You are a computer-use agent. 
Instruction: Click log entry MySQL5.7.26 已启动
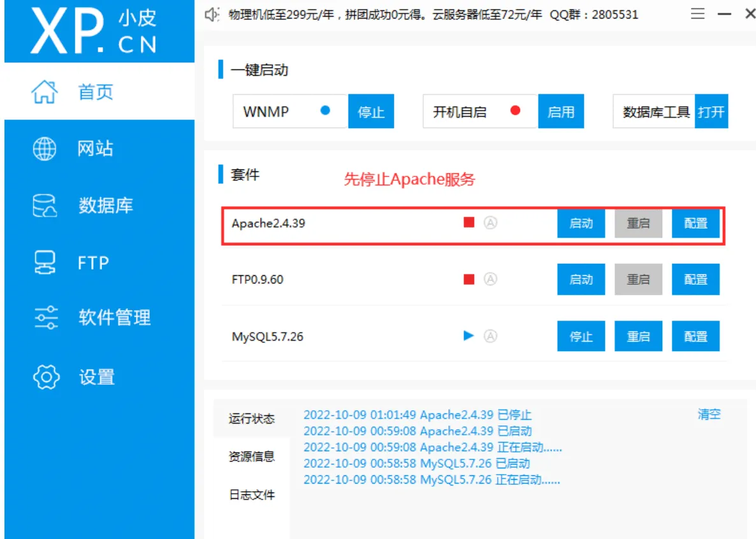(x=417, y=464)
